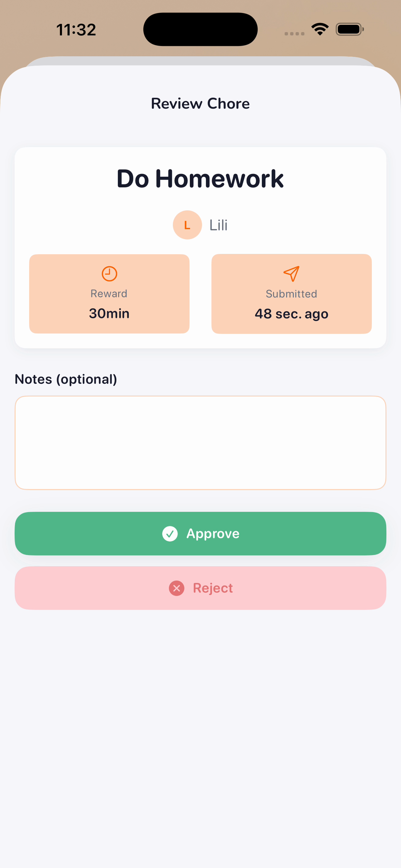Click the battery indicator icon
The width and height of the screenshot is (401, 868).
point(349,29)
